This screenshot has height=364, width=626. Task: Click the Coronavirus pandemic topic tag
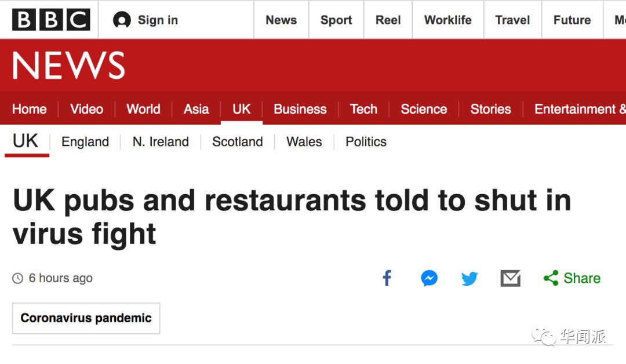pos(86,318)
